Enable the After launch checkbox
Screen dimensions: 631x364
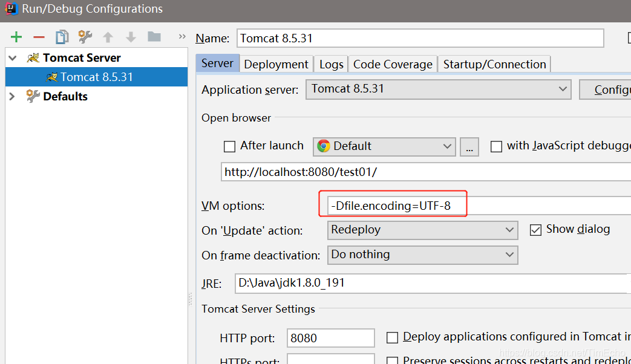[x=229, y=146]
